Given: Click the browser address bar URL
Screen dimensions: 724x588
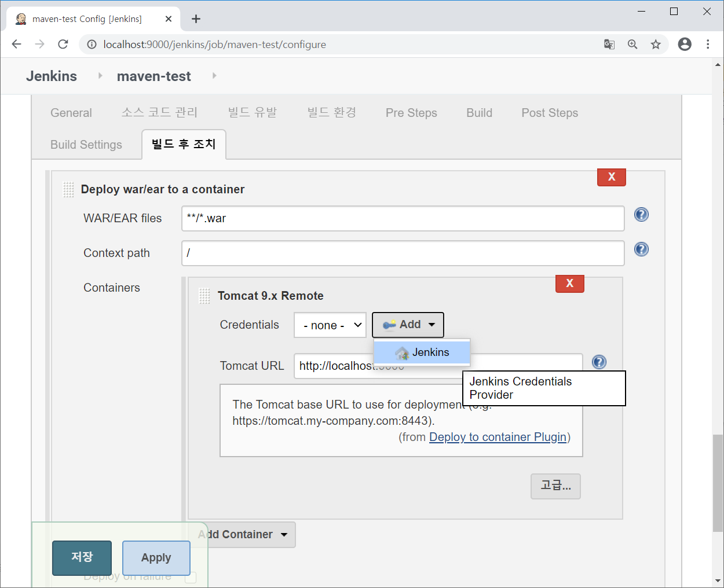Looking at the screenshot, I should (x=215, y=45).
